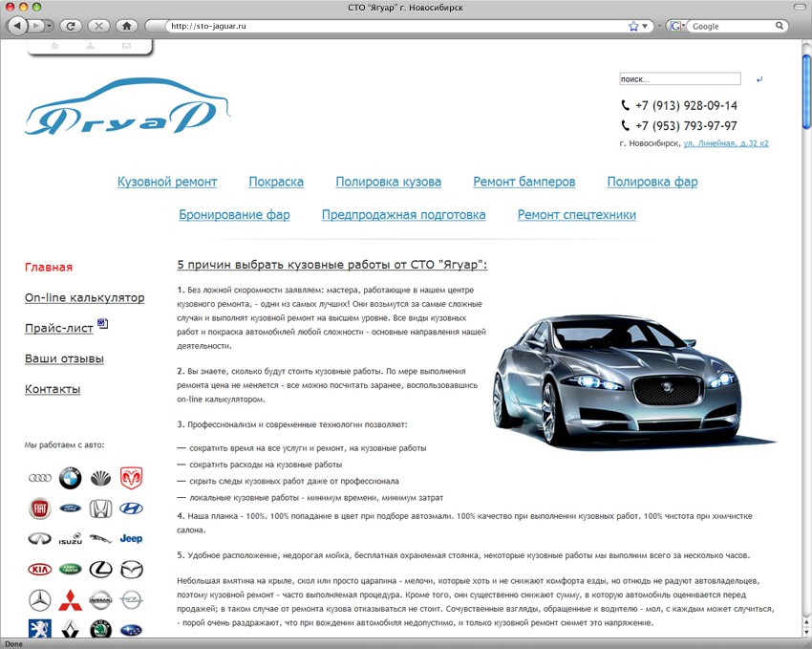Click the Hyundai logo
Image resolution: width=812 pixels, height=649 pixels.
tap(131, 508)
